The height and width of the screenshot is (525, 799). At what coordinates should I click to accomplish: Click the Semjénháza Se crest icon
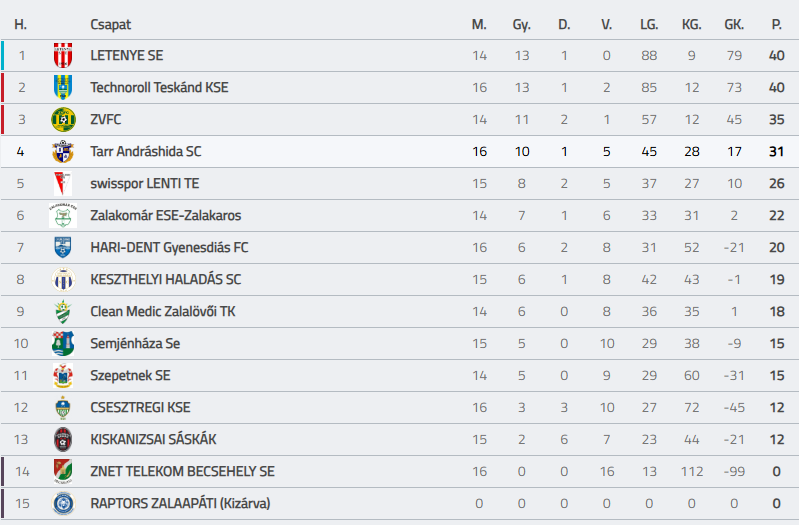click(63, 344)
